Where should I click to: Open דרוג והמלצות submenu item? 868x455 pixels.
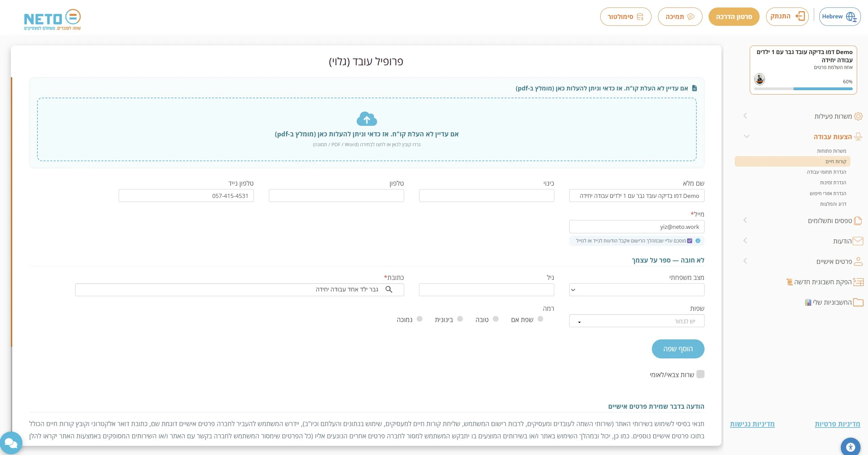tap(833, 204)
